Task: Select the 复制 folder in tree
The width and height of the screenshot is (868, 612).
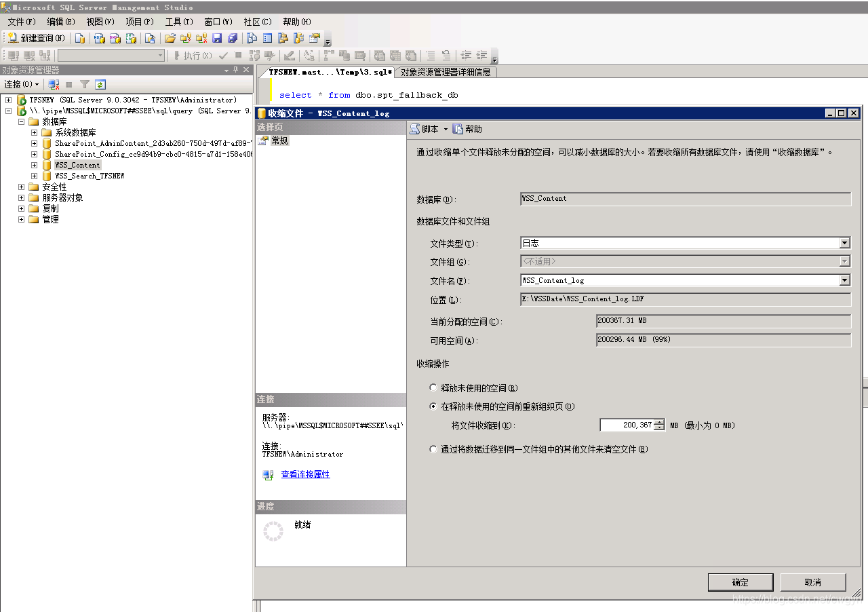Action: point(50,208)
